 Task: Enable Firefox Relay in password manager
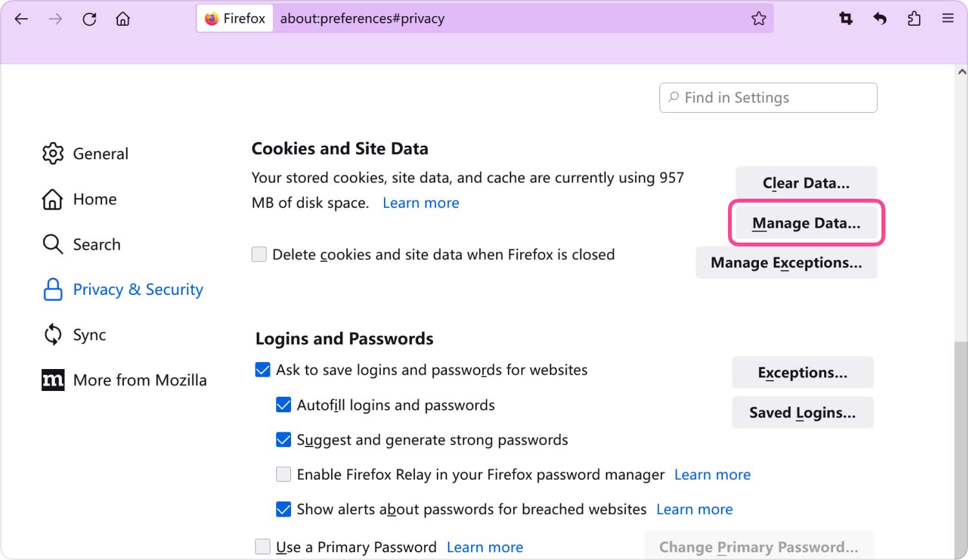283,474
